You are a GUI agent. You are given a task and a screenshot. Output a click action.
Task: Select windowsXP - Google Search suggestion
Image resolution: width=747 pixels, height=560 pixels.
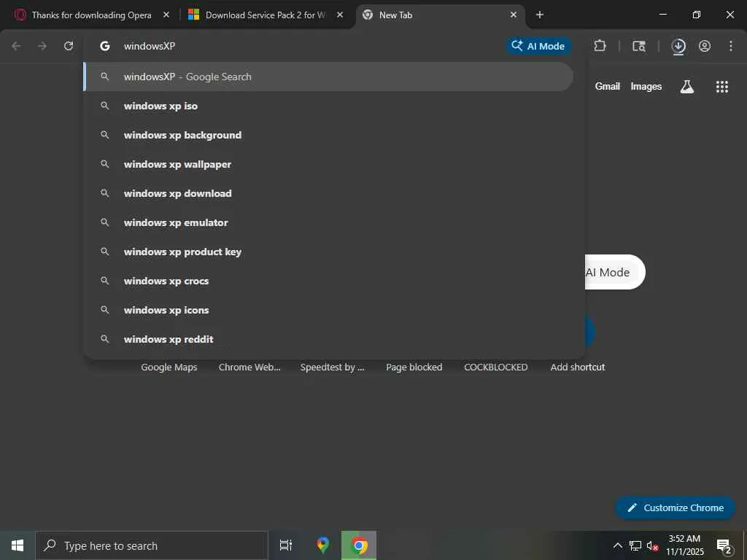(x=328, y=77)
